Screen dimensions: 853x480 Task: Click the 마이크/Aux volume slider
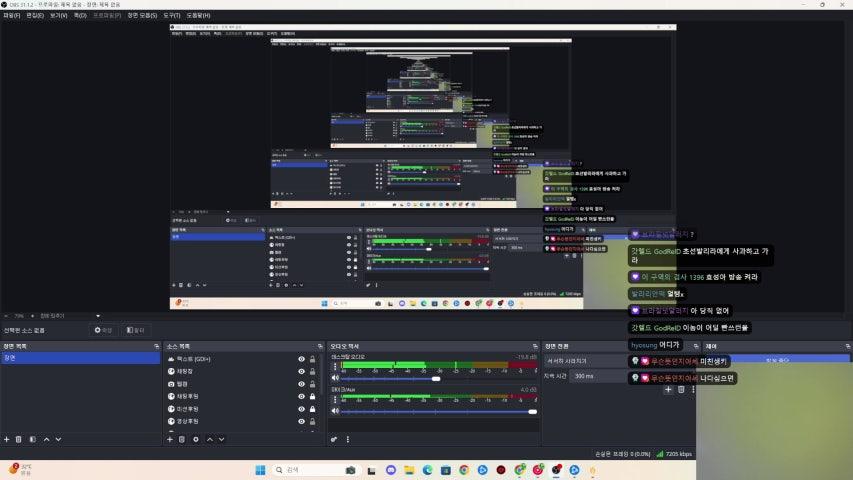click(x=438, y=411)
